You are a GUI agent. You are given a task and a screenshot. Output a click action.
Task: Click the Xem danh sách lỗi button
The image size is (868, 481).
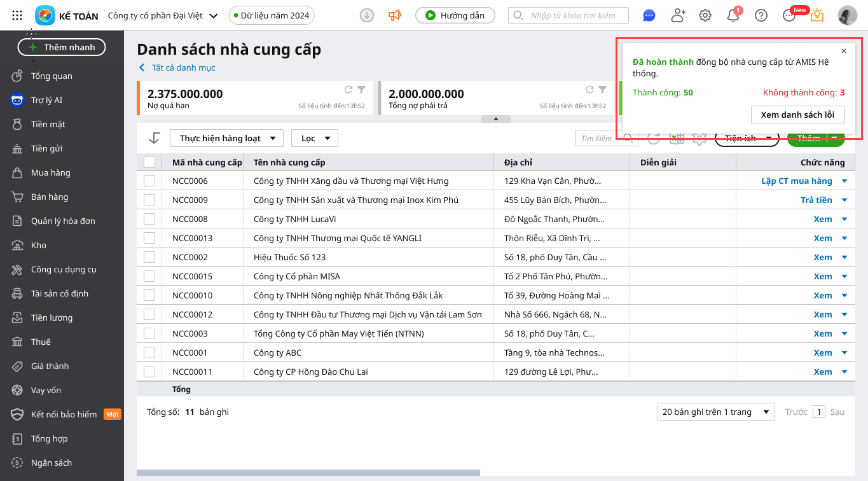tap(797, 115)
